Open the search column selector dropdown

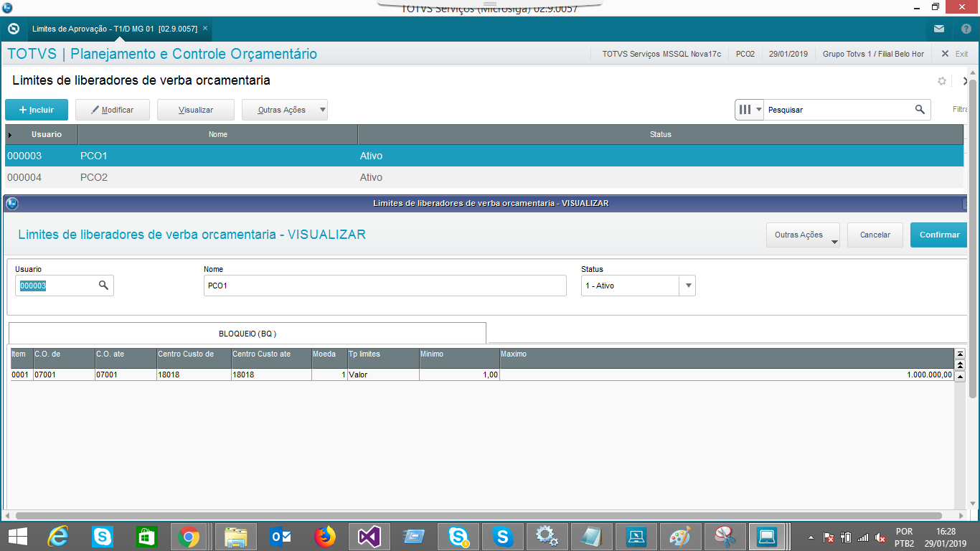click(750, 110)
